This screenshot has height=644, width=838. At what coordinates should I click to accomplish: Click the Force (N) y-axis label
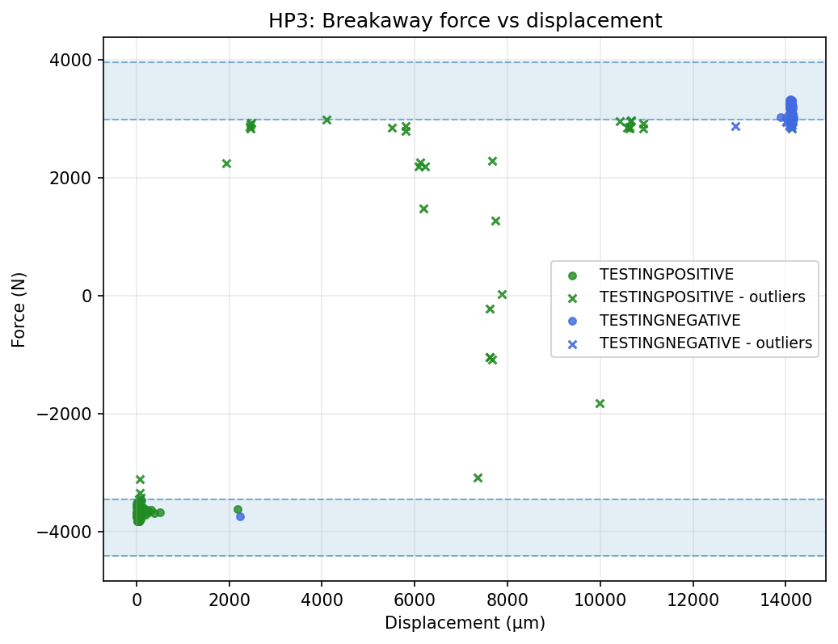coord(19,309)
